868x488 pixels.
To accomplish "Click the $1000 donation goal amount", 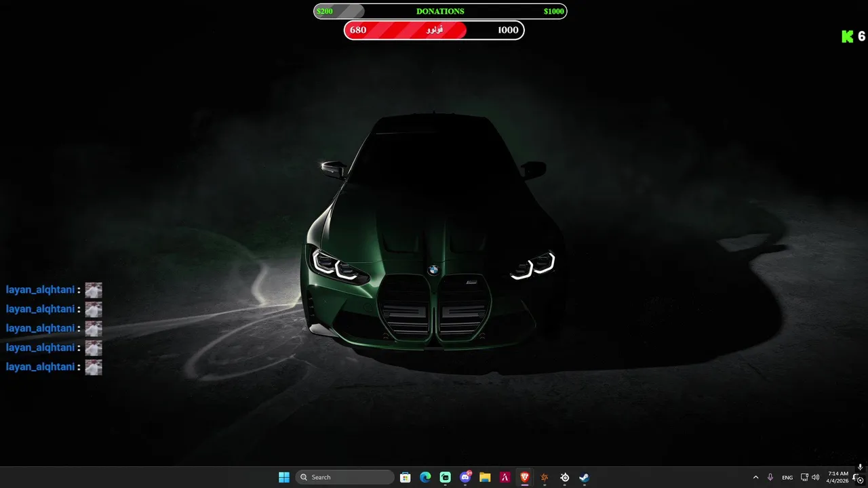I will pos(553,12).
